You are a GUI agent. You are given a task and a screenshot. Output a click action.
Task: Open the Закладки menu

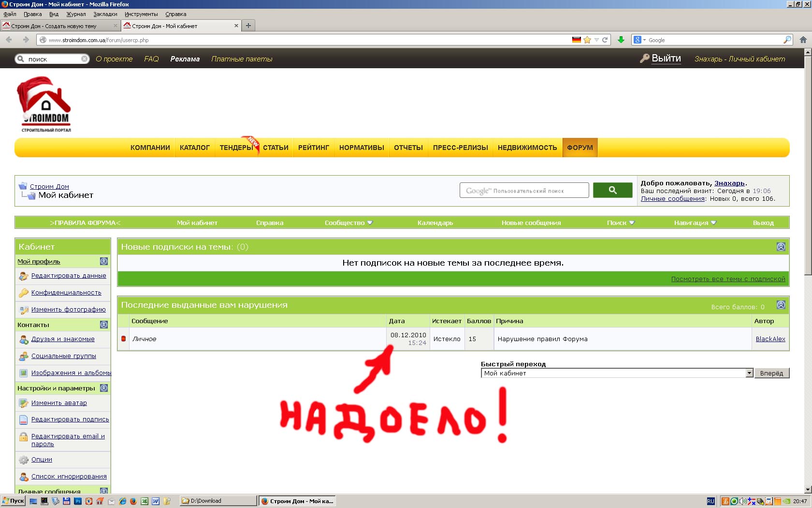(105, 14)
